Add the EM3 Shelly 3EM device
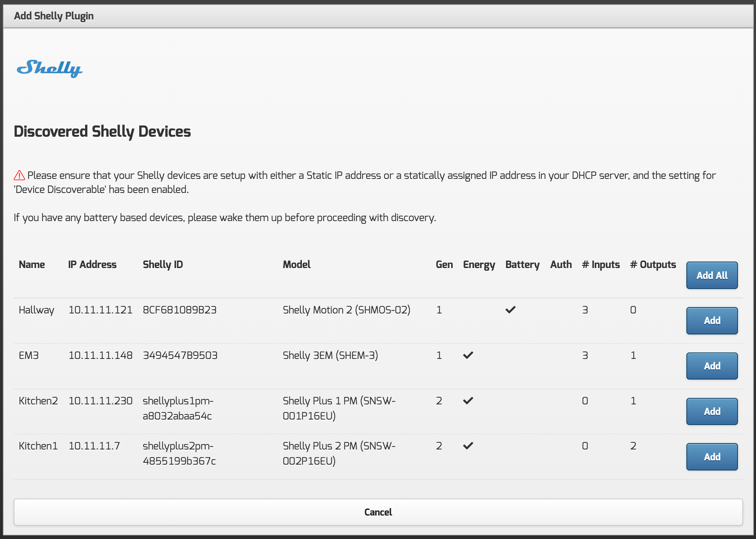The image size is (756, 539). point(712,366)
